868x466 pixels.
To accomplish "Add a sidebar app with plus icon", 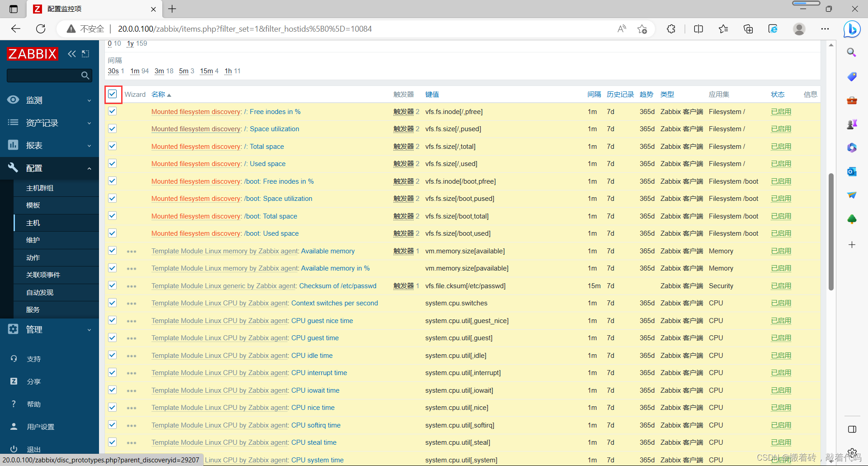I will coord(852,245).
